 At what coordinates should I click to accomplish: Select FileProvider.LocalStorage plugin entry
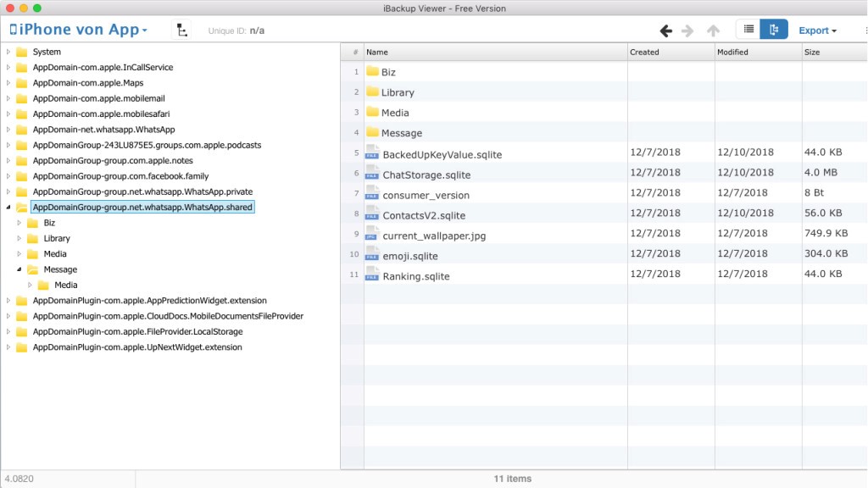[x=137, y=331]
